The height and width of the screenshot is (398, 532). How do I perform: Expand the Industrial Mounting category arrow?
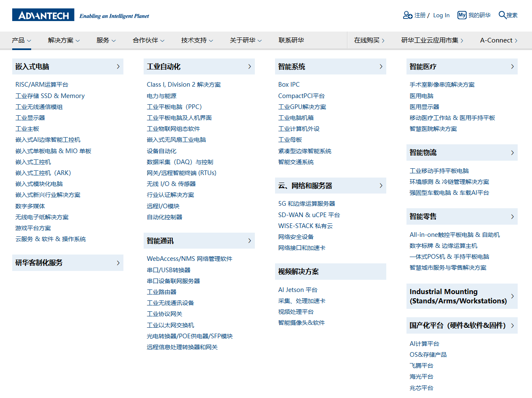pyautogui.click(x=513, y=296)
